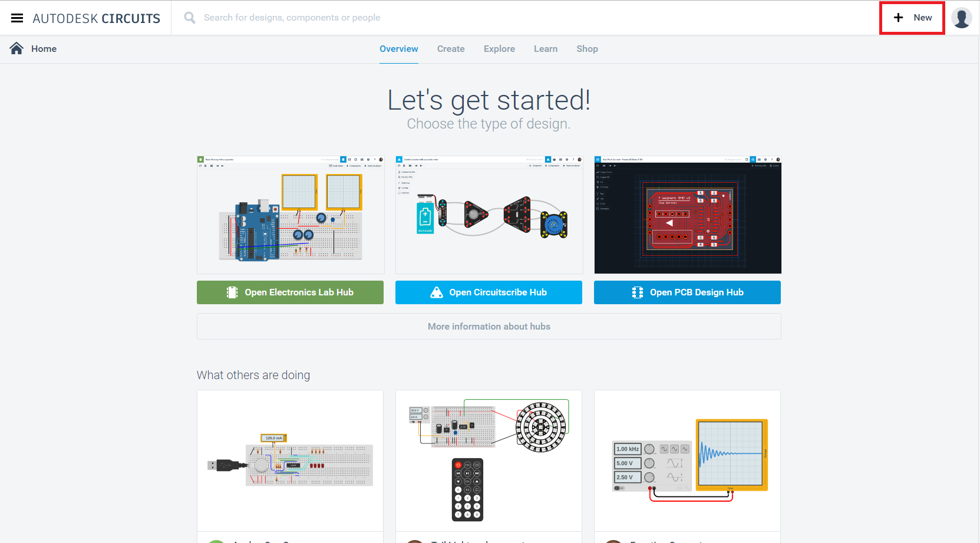The height and width of the screenshot is (543, 980).
Task: Open the user profile avatar
Action: click(x=962, y=18)
